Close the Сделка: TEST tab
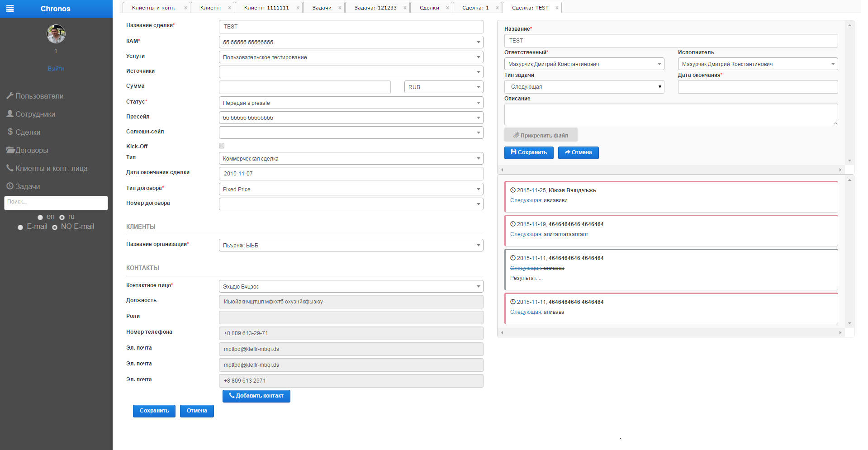The height and width of the screenshot is (450, 868). 557,8
